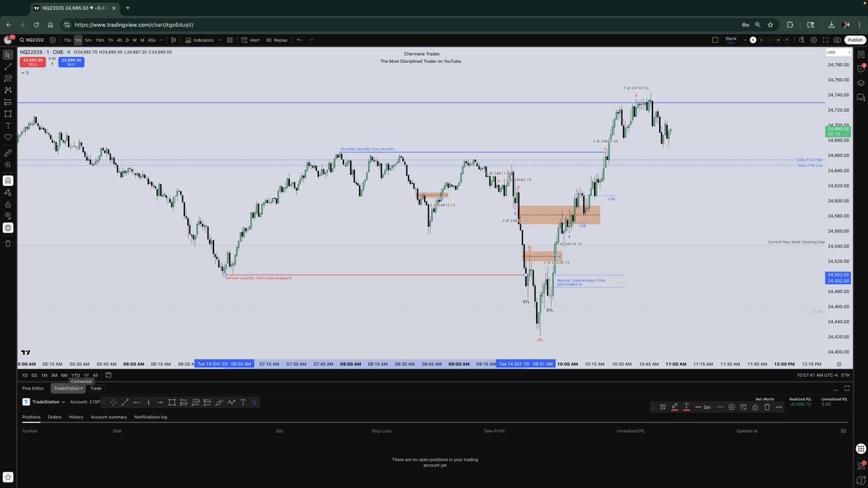This screenshot has width=868, height=488.
Task: Open chart settings gear icon
Action: (x=814, y=40)
